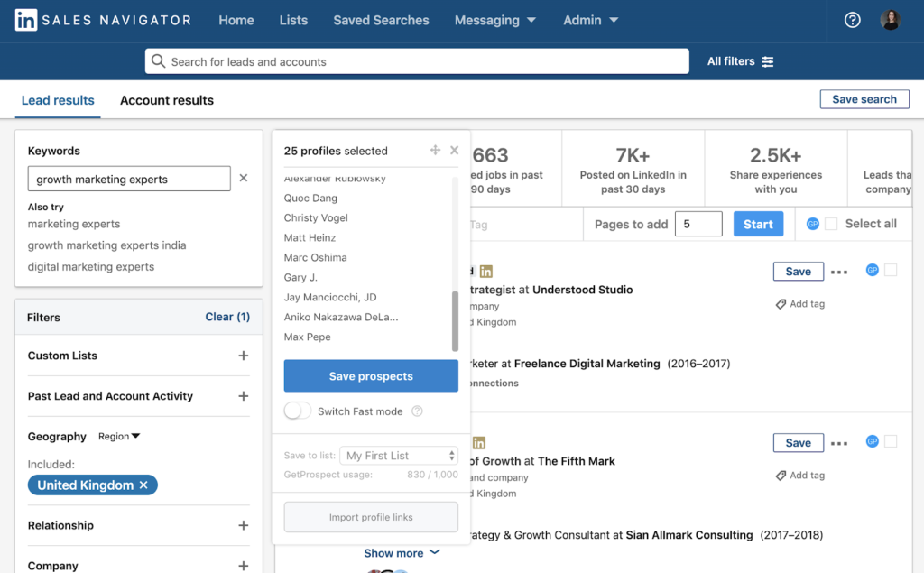Open the Lists menu
Image resolution: width=924 pixels, height=573 pixels.
pos(293,20)
